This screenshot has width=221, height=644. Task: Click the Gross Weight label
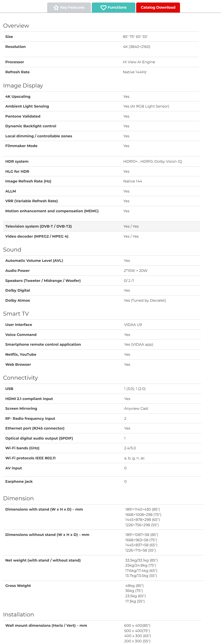click(x=18, y=586)
